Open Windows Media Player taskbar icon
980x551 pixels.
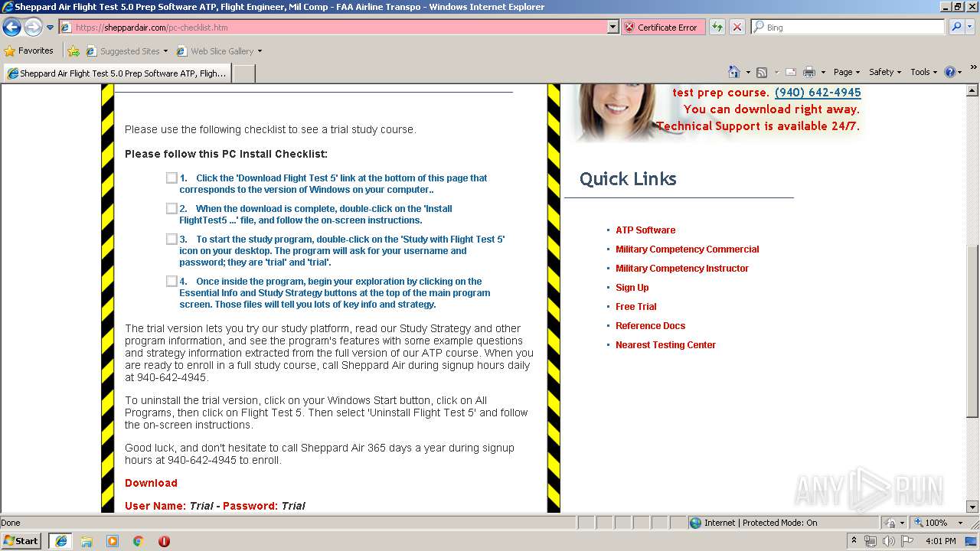pos(113,541)
